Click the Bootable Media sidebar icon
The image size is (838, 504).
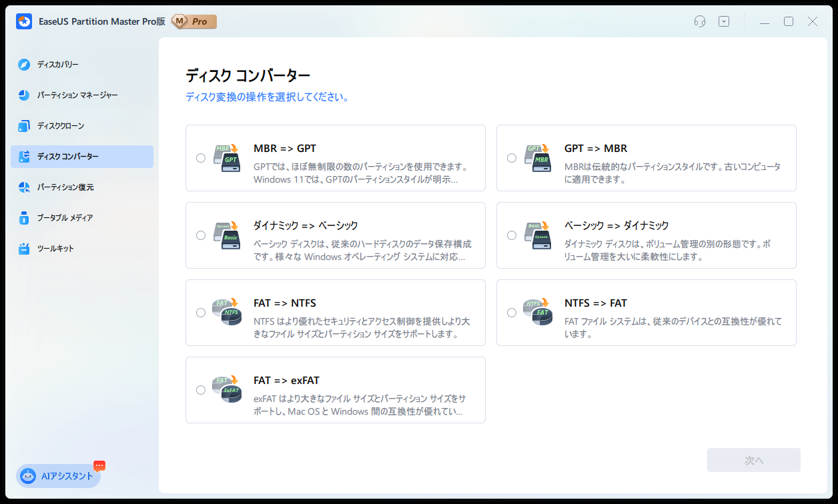point(25,218)
